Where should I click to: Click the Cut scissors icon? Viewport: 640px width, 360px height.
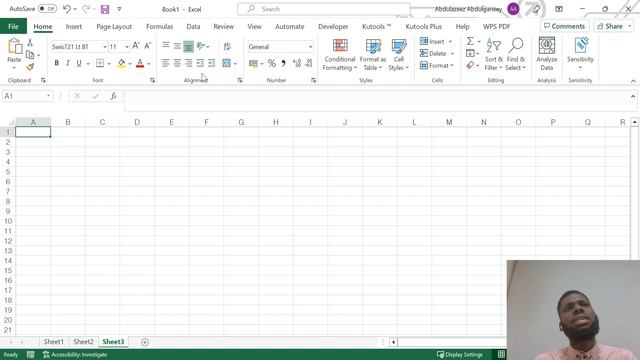click(30, 42)
